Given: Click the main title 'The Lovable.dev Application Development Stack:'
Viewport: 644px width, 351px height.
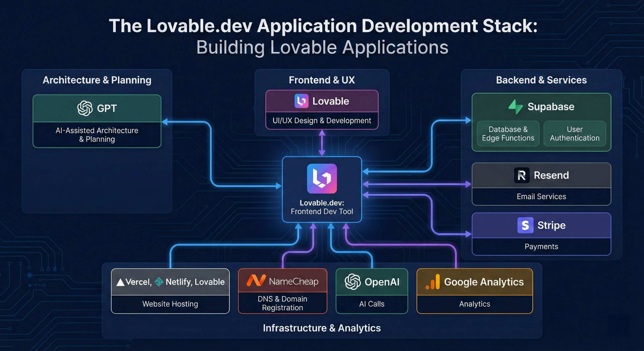Looking at the screenshot, I should pos(323,26).
